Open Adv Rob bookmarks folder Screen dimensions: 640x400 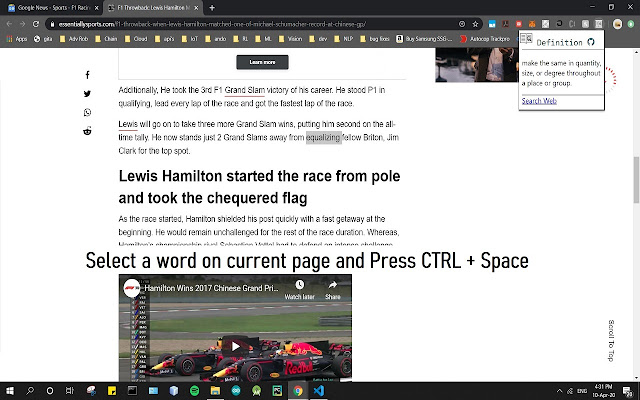tap(74, 39)
